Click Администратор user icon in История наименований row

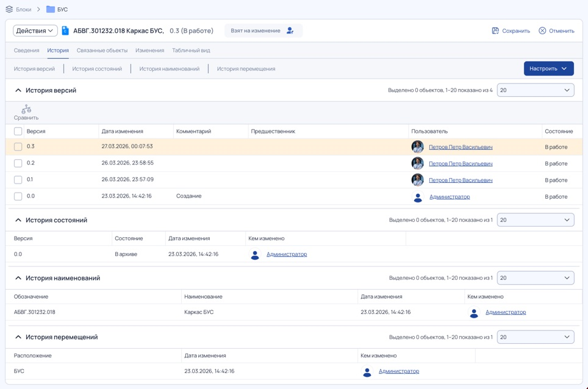[x=474, y=312]
